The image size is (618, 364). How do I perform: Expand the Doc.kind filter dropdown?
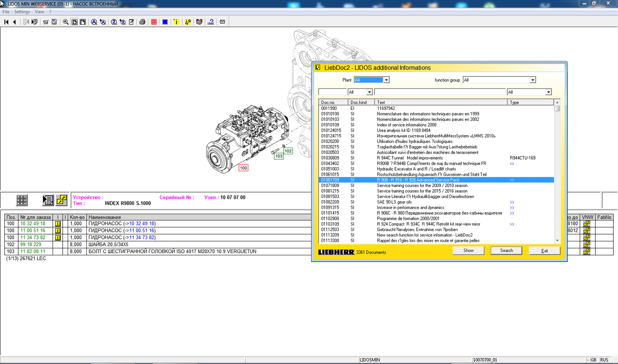(369, 92)
